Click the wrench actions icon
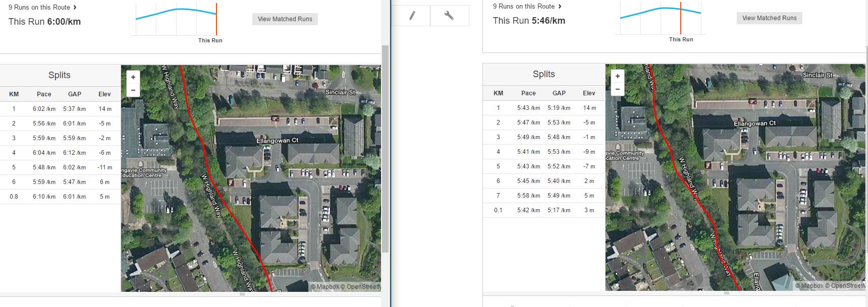Screen dimensions: 868x307 [x=449, y=16]
